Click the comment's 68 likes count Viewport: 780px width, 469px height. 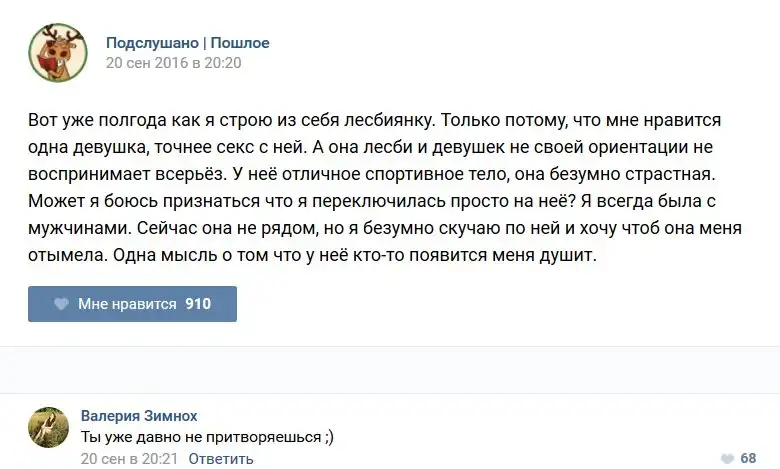coord(748,458)
